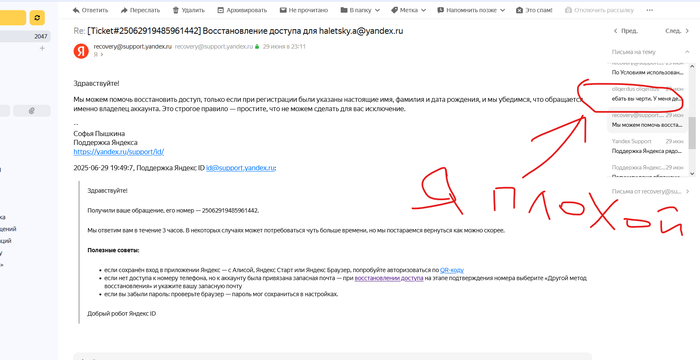Screen dimensions: 700x360
Task: Click the plus icon to add folder
Action: pyautogui.click(x=42, y=48)
